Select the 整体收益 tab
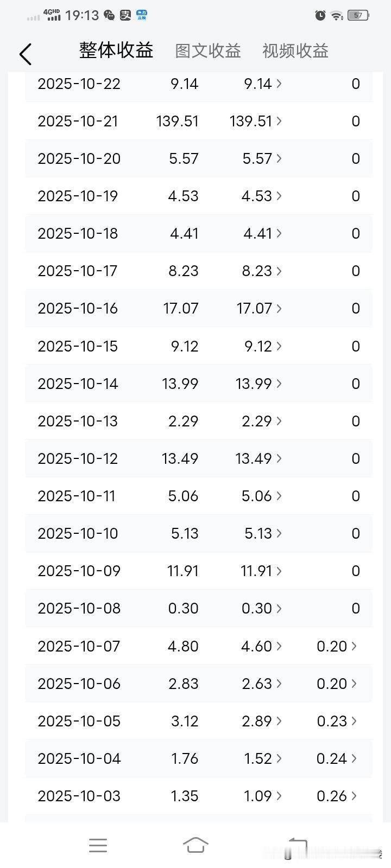This screenshot has height=868, width=391. point(116,50)
